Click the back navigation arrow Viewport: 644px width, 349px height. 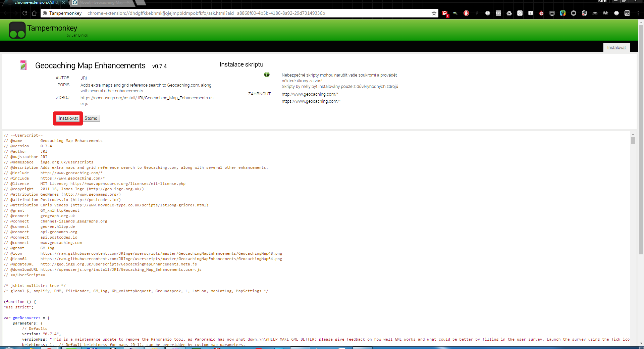6,13
